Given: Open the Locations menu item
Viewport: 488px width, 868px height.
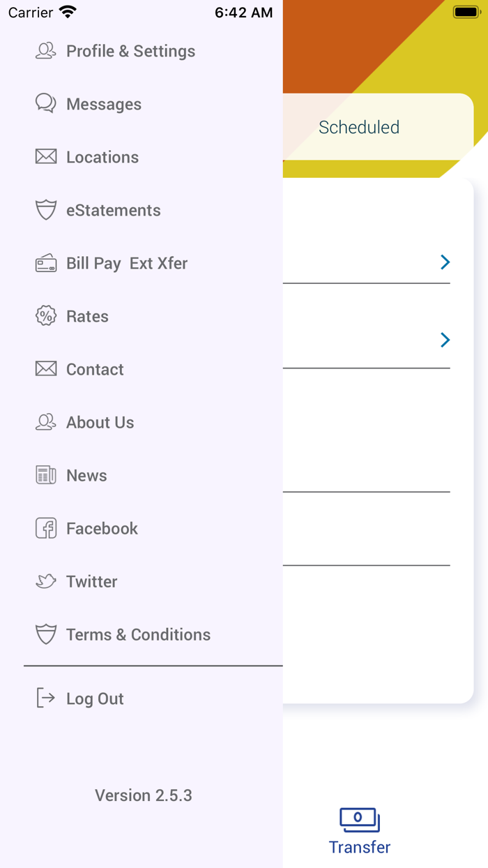Looking at the screenshot, I should (102, 157).
